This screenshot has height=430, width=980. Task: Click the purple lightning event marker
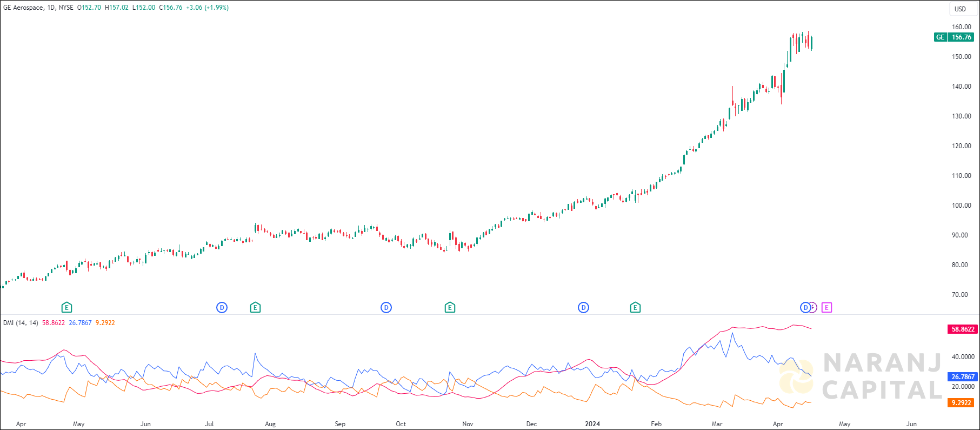[x=814, y=307]
